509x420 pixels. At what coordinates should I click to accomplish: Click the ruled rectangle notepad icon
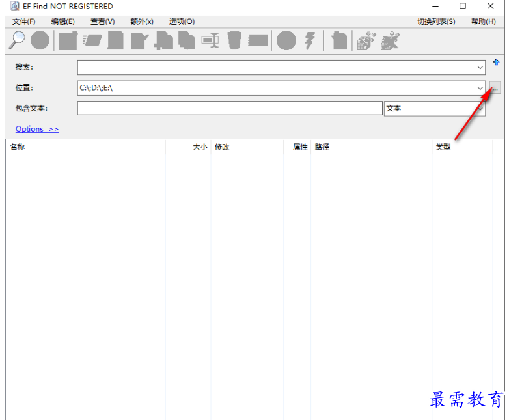tap(258, 40)
